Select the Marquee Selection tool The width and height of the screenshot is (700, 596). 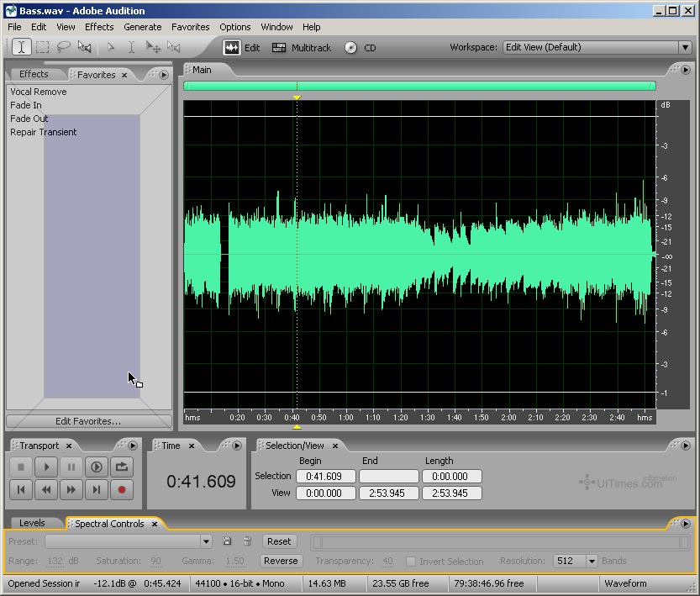tap(42, 47)
